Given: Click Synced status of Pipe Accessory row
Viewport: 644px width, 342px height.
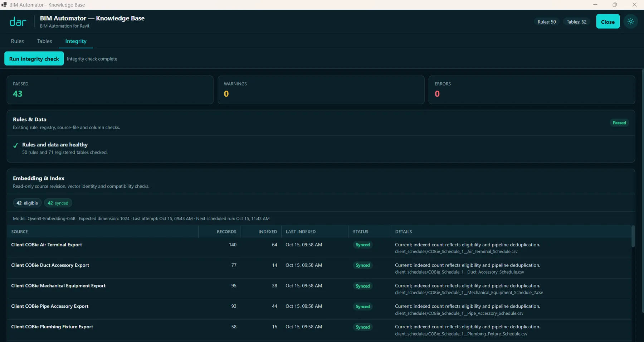Looking at the screenshot, I should tap(362, 307).
